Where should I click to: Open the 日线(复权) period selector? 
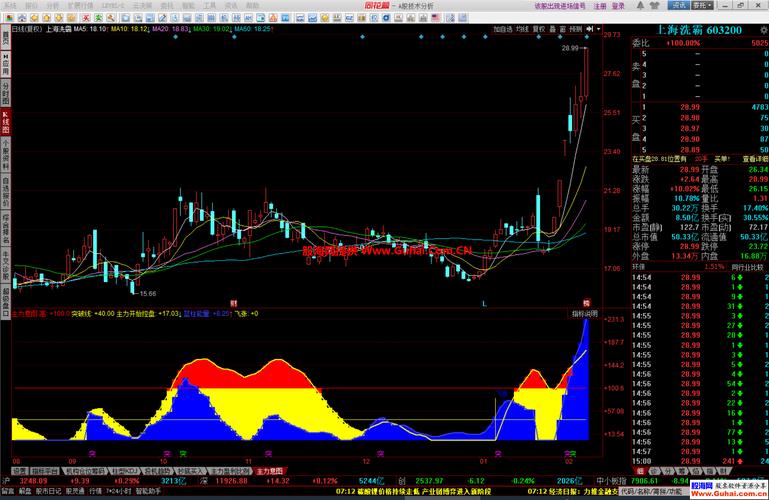[27, 29]
